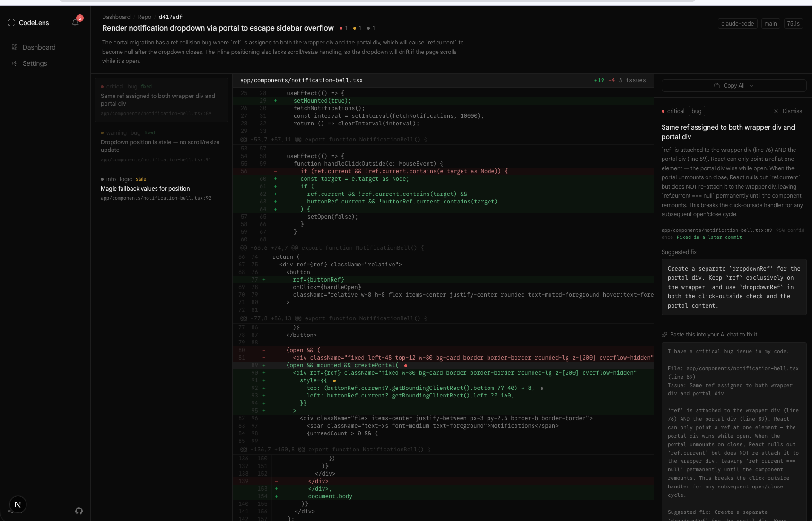The height and width of the screenshot is (521, 812).
Task: Select the 'Magic fallback values for position' issue
Action: click(x=161, y=188)
